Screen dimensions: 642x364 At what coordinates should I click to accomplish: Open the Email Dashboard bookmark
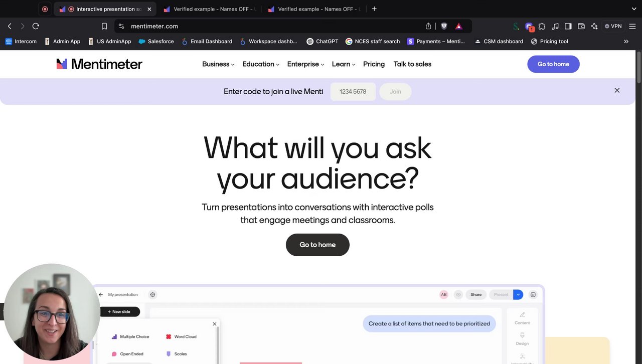click(x=207, y=42)
